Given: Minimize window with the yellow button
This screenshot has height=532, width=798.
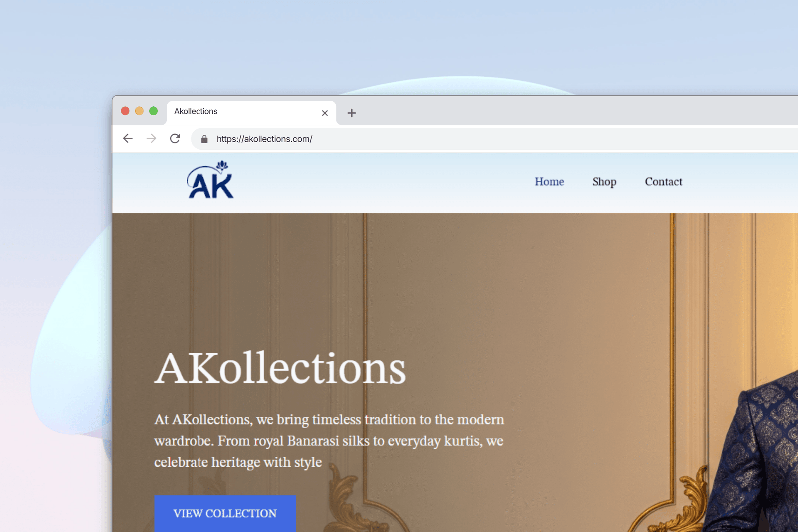Looking at the screenshot, I should coord(139,111).
